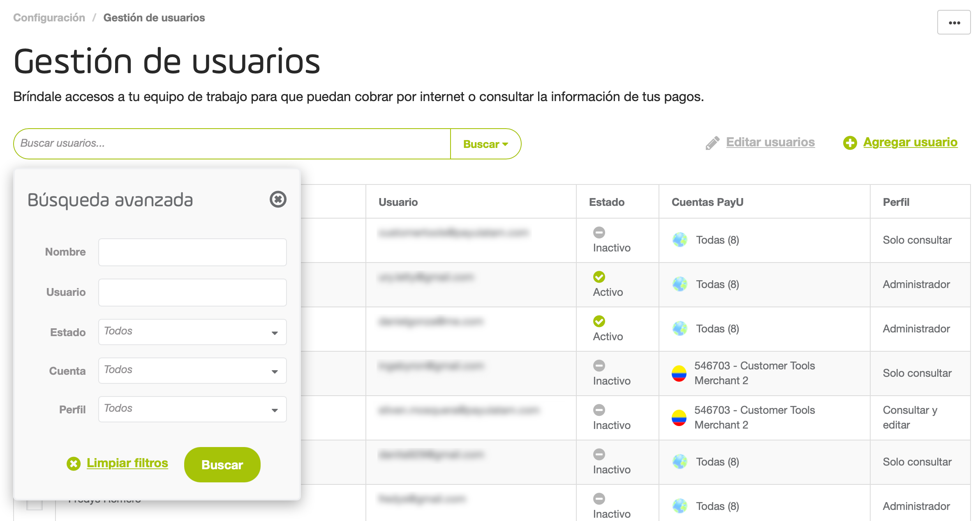Click the Perfil column header
Viewport: 980px width, 521px height.
pos(896,202)
